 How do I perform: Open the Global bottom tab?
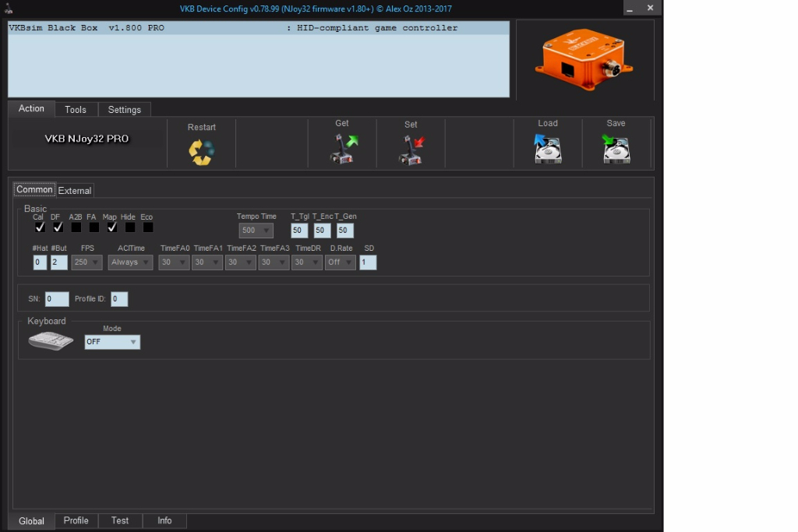(x=31, y=521)
